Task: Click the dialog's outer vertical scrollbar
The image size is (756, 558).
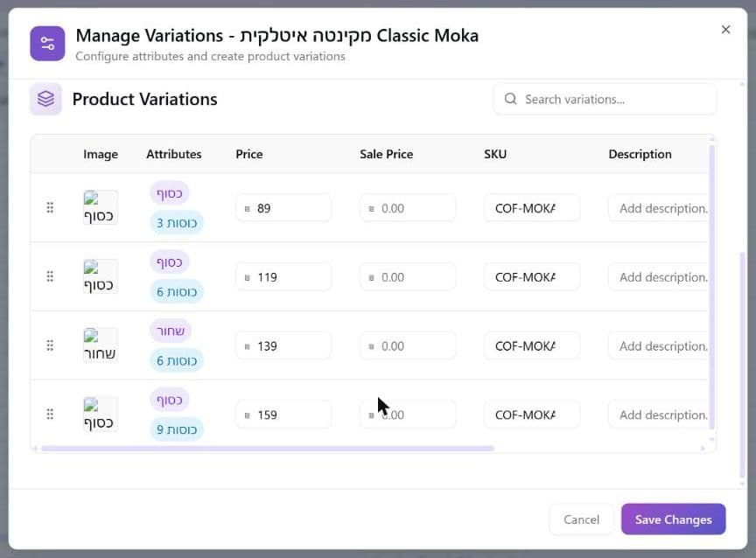Action: (743, 364)
